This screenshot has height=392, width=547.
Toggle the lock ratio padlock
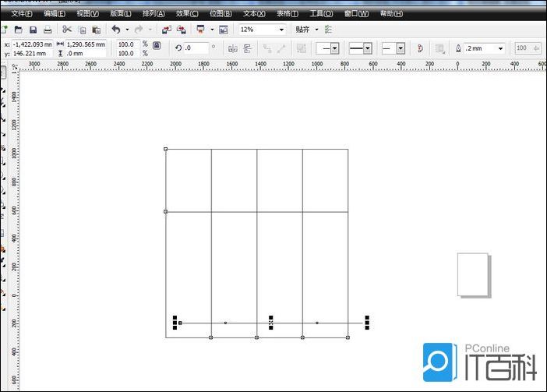157,45
